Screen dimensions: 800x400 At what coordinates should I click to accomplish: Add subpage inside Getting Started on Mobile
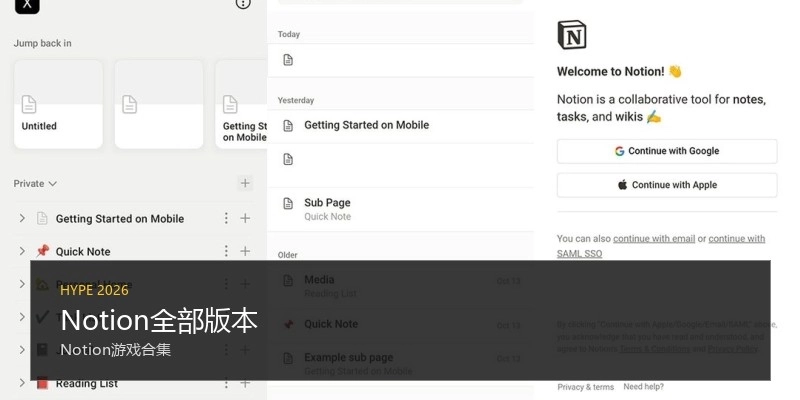[x=245, y=218]
